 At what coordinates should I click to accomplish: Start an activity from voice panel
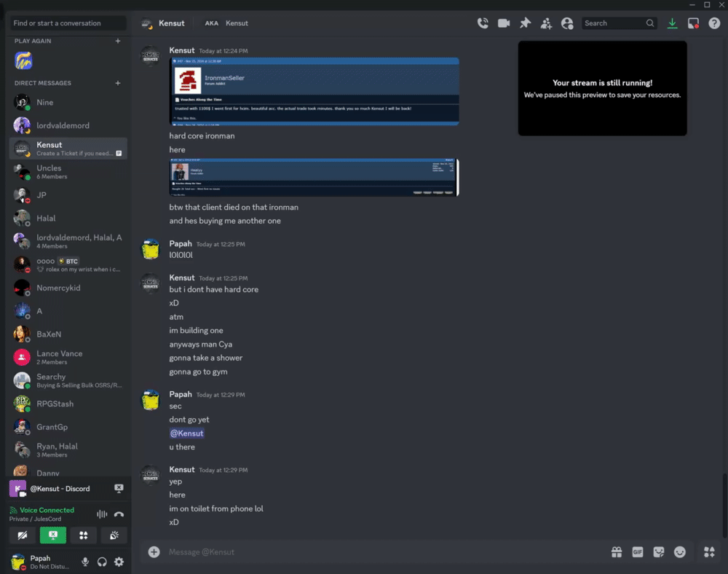click(x=84, y=535)
